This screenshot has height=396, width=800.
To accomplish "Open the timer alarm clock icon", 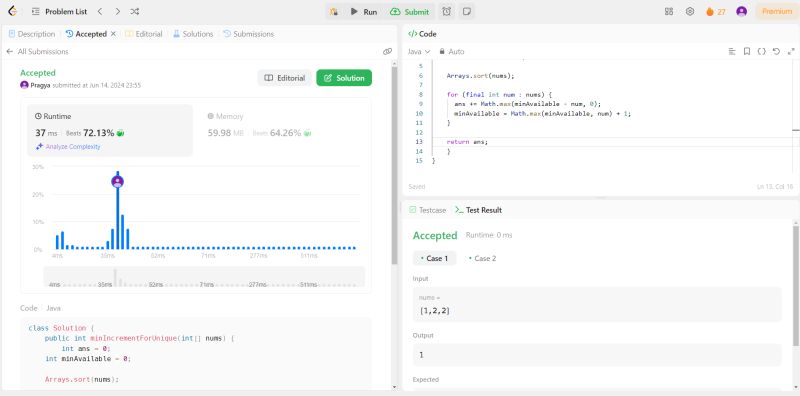I will 446,11.
